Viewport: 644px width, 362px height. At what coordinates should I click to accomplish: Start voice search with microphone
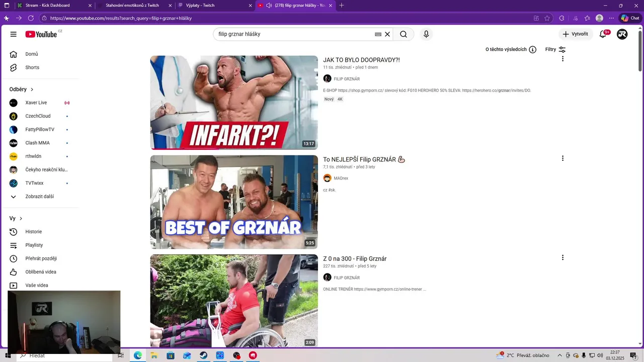coord(426,34)
